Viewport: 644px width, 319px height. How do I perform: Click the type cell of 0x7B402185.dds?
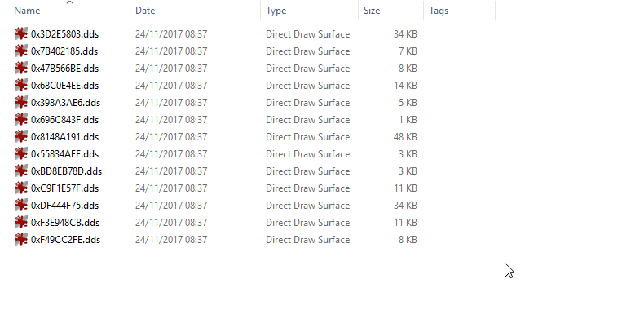point(307,51)
